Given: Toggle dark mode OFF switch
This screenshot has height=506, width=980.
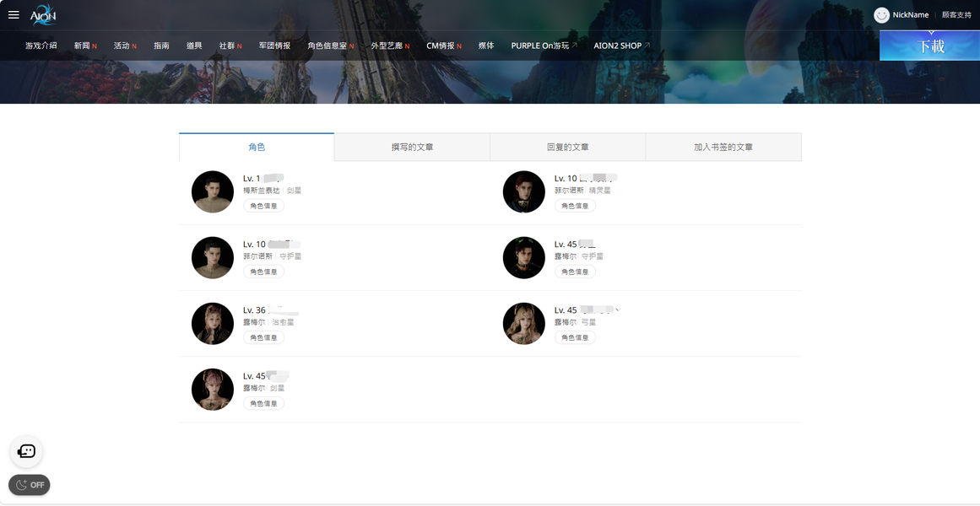Looking at the screenshot, I should point(30,485).
